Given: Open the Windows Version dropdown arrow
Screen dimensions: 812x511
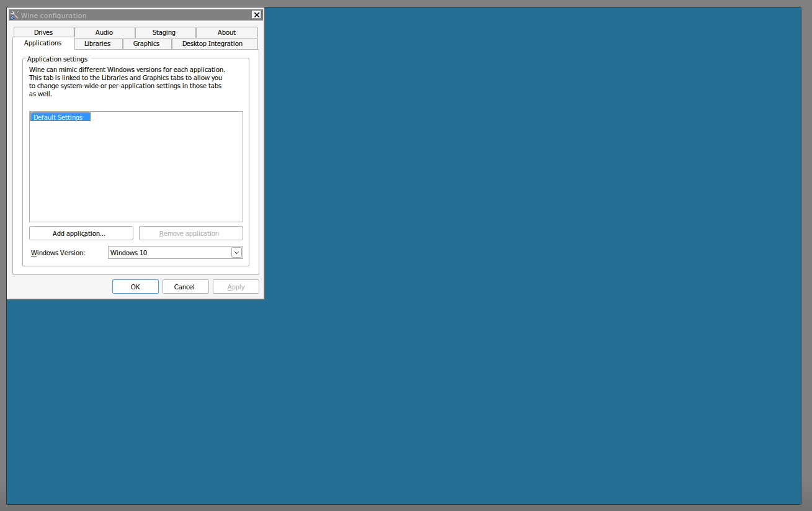Looking at the screenshot, I should coord(236,252).
